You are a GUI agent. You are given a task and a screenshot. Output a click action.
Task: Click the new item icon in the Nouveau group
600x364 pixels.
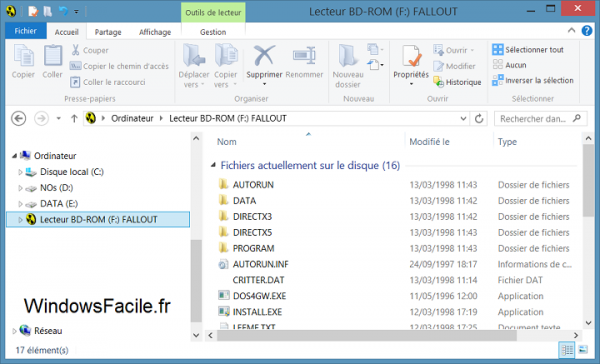tap(375, 49)
